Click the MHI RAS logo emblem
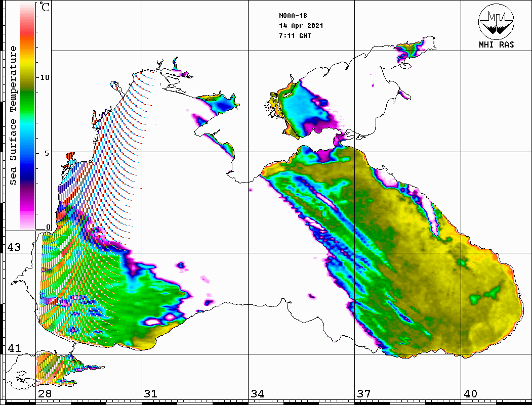 click(x=497, y=21)
